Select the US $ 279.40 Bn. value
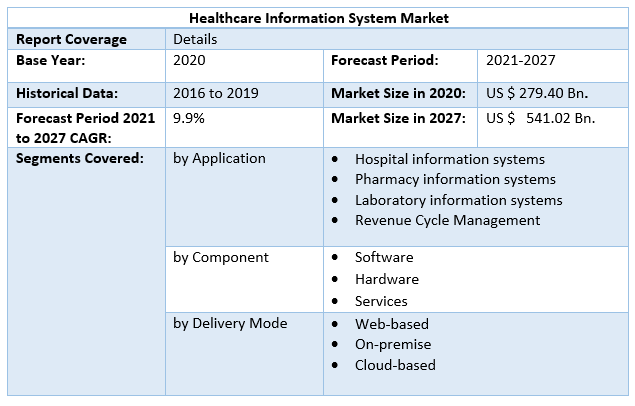Viewport: 635px width, 406px height. [537, 93]
